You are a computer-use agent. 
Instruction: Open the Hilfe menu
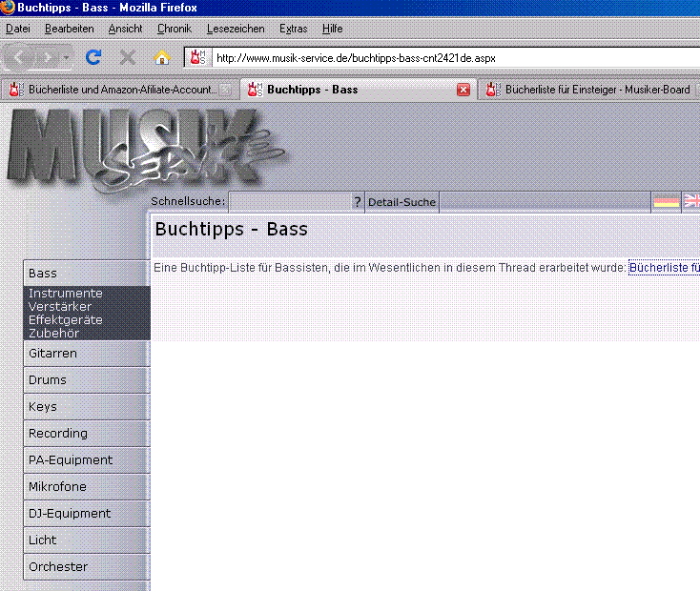point(333,29)
